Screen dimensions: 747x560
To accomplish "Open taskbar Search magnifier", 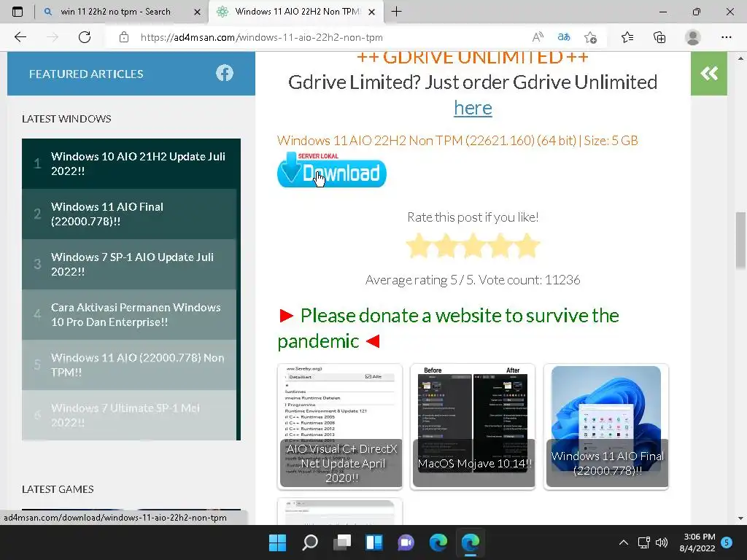I will tap(309, 542).
